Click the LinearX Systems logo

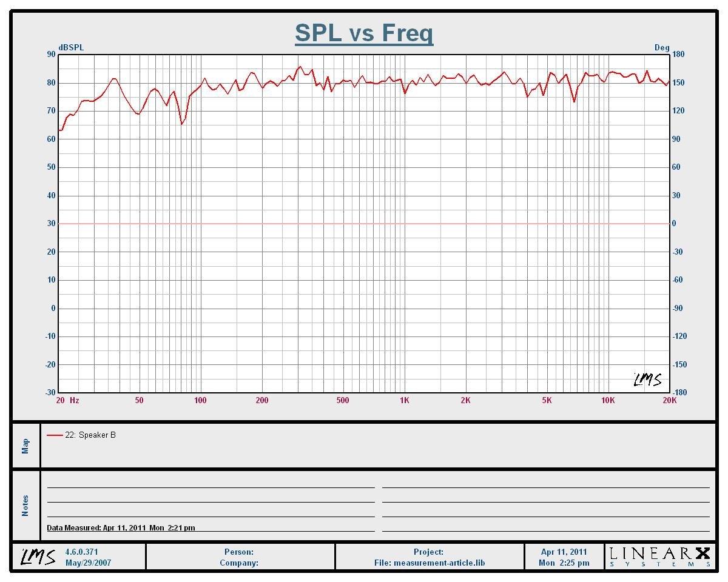pyautogui.click(x=659, y=557)
